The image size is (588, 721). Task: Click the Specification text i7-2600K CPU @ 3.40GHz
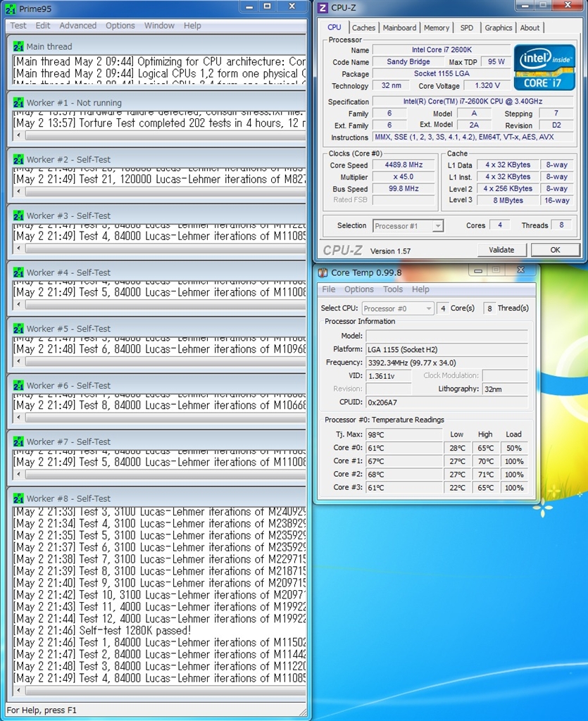click(473, 101)
